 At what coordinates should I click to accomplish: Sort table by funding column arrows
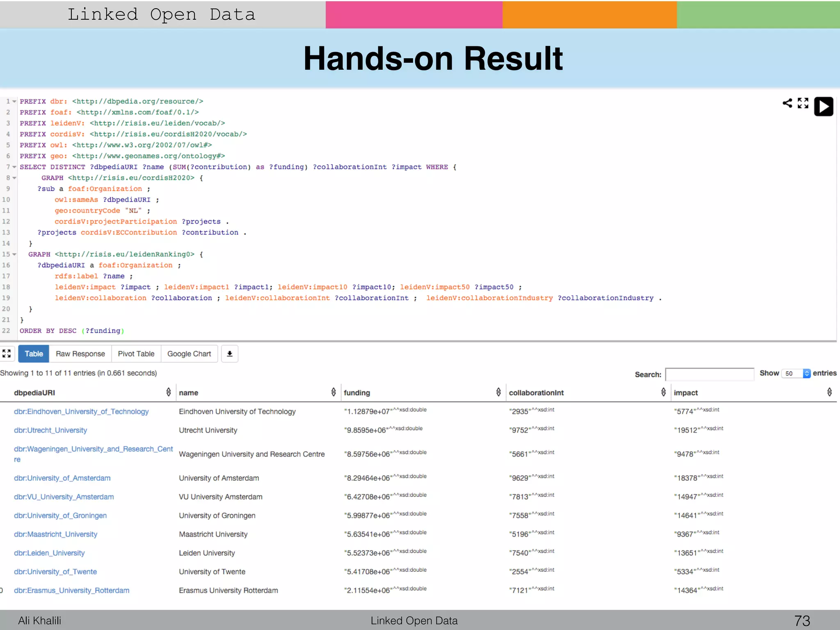click(498, 392)
